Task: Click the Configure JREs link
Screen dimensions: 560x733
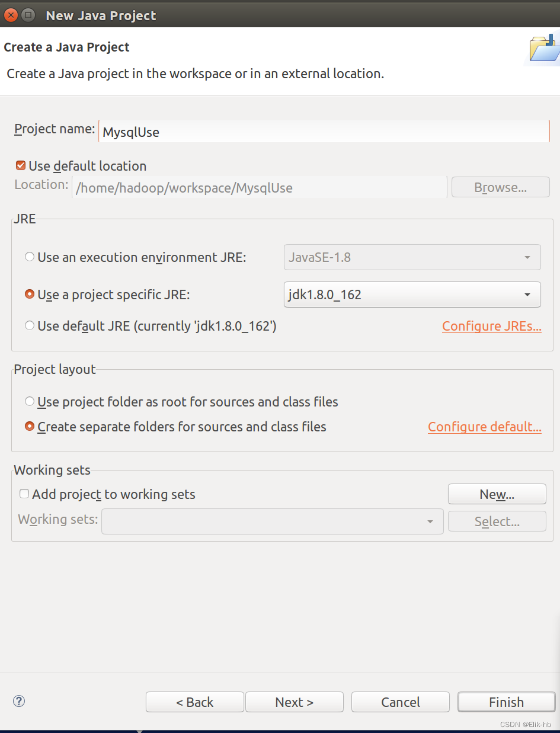Action: tap(491, 326)
